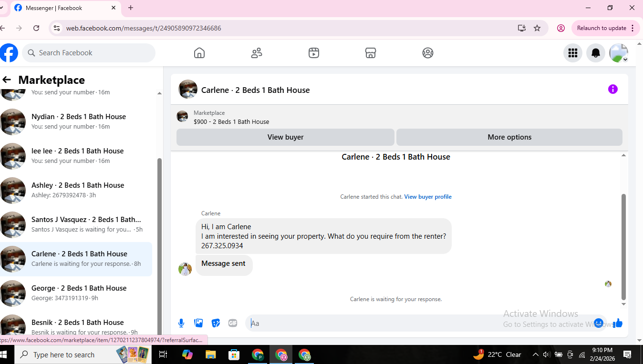
Task: Click the Search Facebook field
Action: 89,53
